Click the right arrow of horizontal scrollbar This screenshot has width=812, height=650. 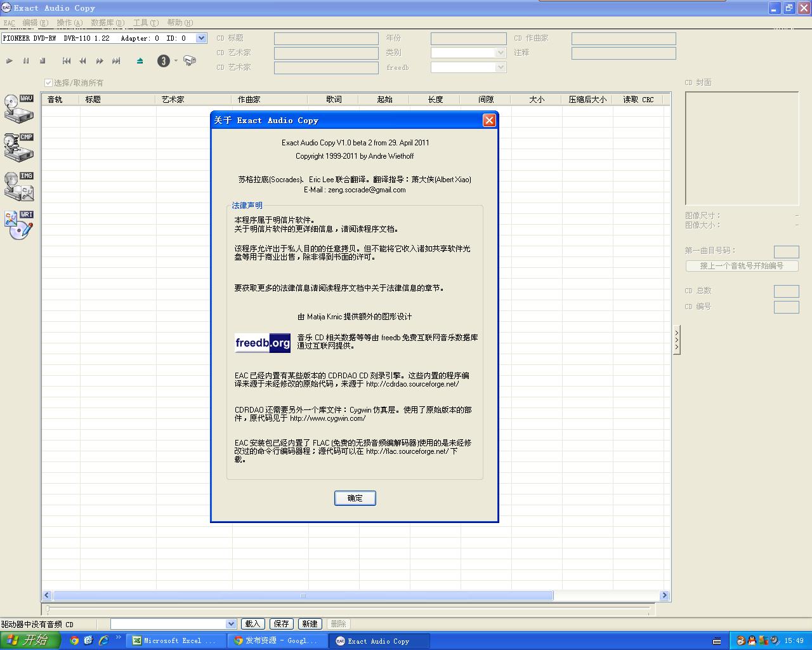coord(664,595)
